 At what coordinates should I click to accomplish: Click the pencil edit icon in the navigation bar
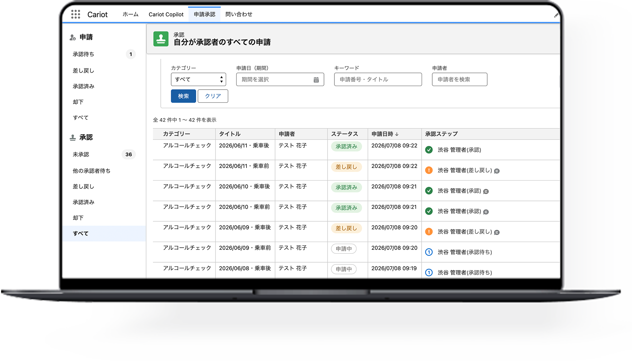(x=556, y=15)
